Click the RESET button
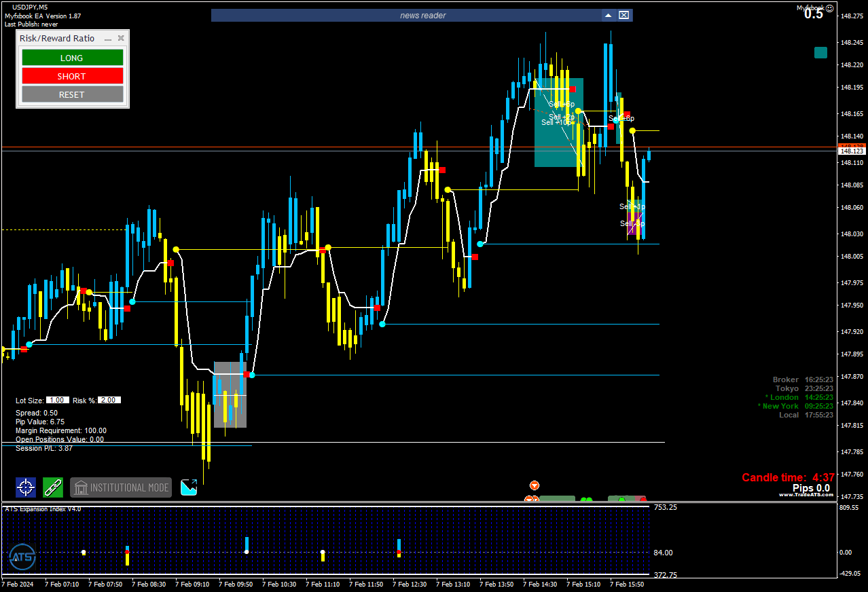This screenshot has height=592, width=868. click(x=72, y=94)
